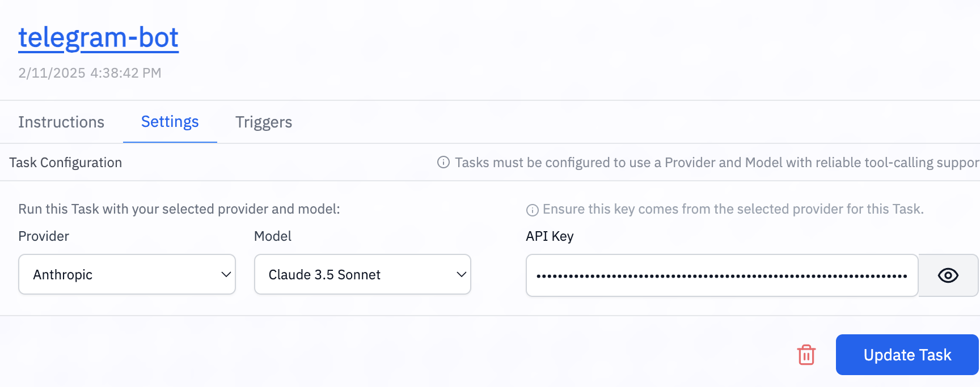Click the chevron arrow in Model select
The width and height of the screenshot is (980, 387).
(x=462, y=275)
